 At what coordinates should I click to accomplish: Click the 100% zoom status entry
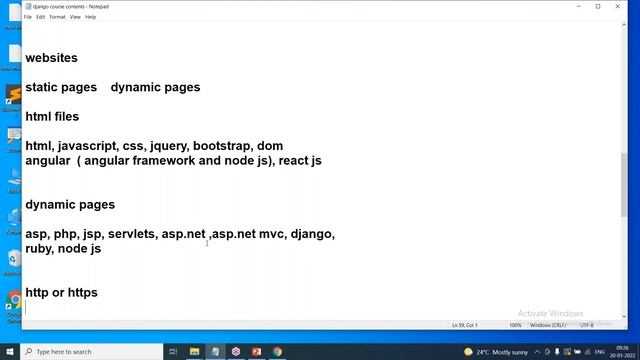515,325
